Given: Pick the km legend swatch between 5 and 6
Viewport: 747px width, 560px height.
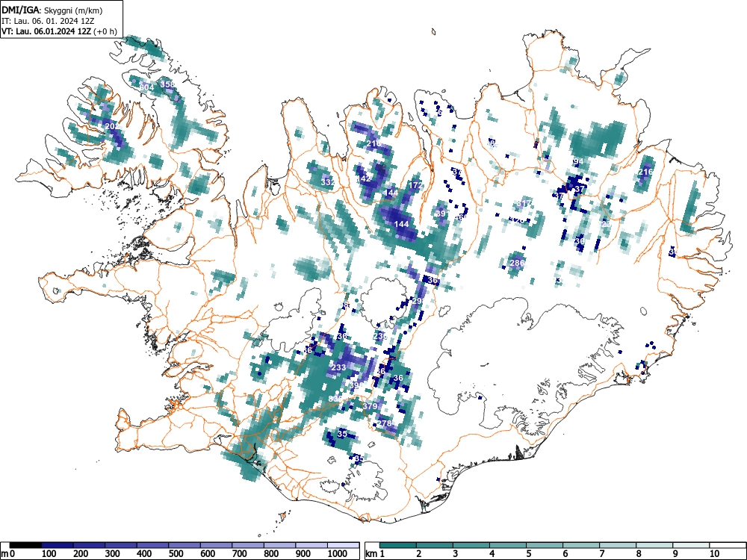Looking at the screenshot, I should tap(545, 545).
